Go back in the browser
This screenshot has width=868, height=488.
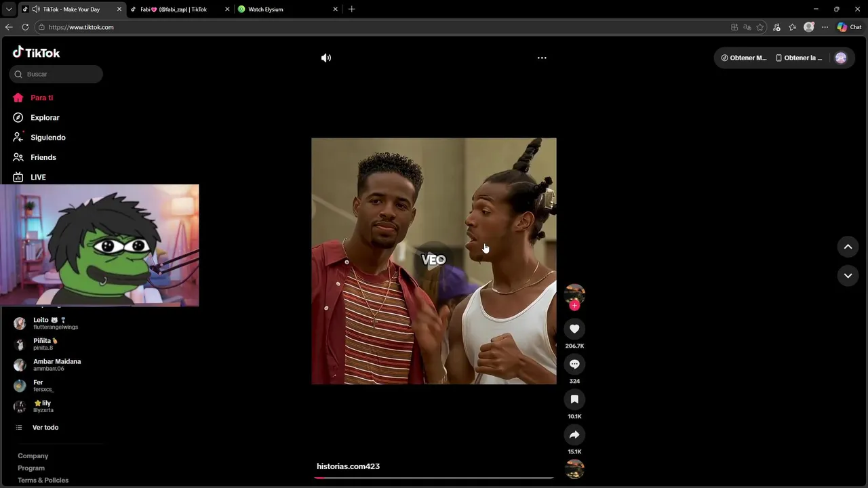[9, 27]
